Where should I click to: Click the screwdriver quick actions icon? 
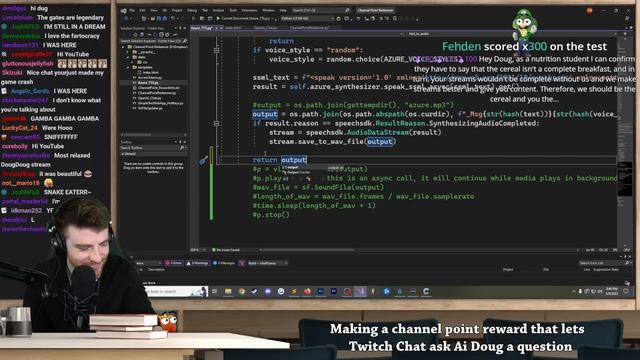pyautogui.click(x=203, y=160)
